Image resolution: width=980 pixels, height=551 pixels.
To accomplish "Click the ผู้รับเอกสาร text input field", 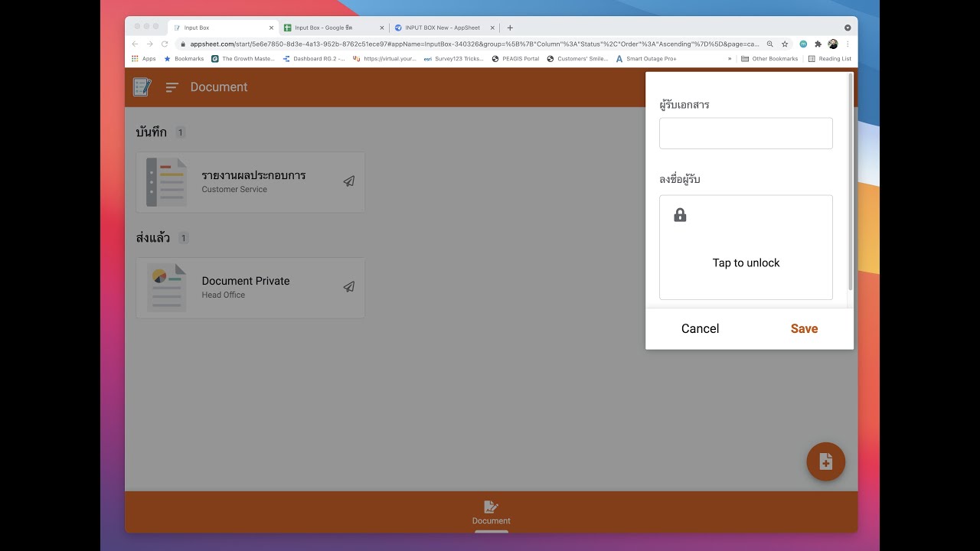I will tap(746, 133).
